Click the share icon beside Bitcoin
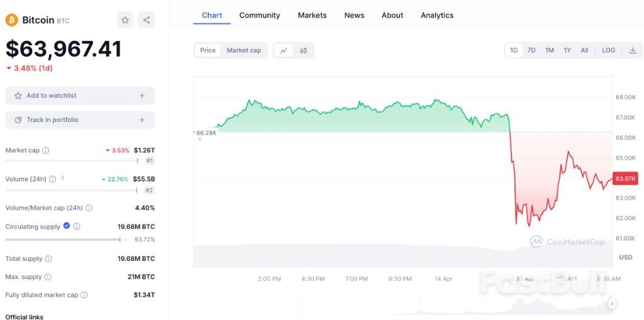The image size is (644, 320). coord(146,20)
